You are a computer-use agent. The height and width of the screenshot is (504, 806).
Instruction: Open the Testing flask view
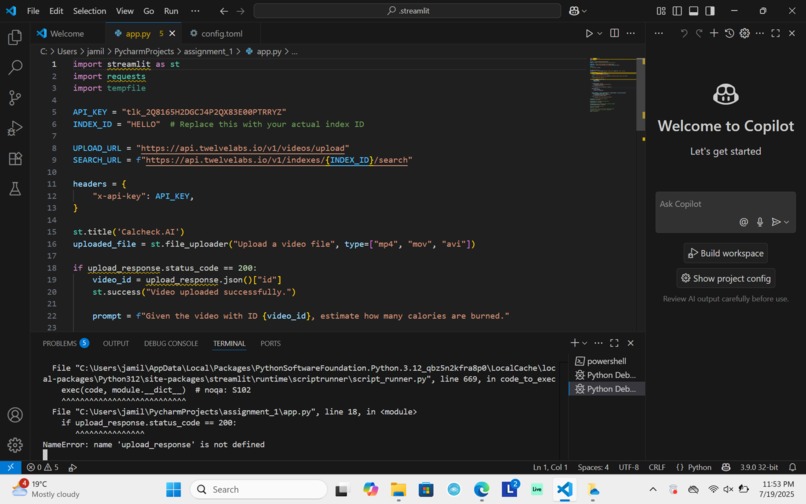[x=15, y=189]
